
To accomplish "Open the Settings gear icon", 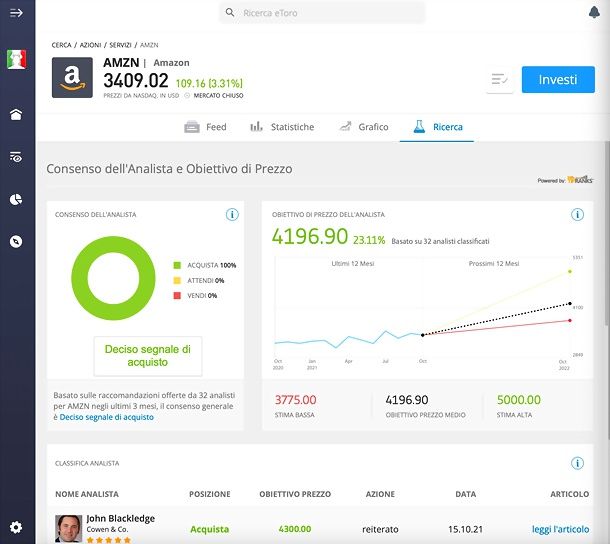I will coord(16,527).
